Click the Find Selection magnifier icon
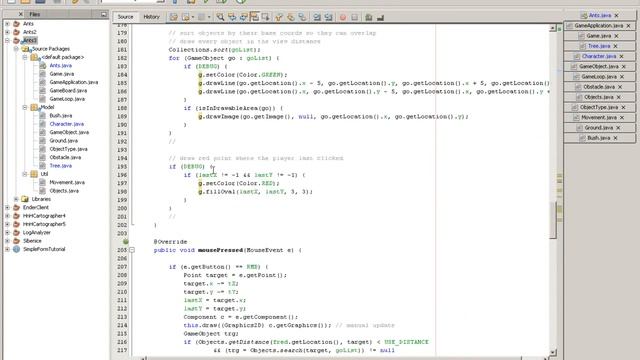The width and height of the screenshot is (640, 360). [x=220, y=17]
